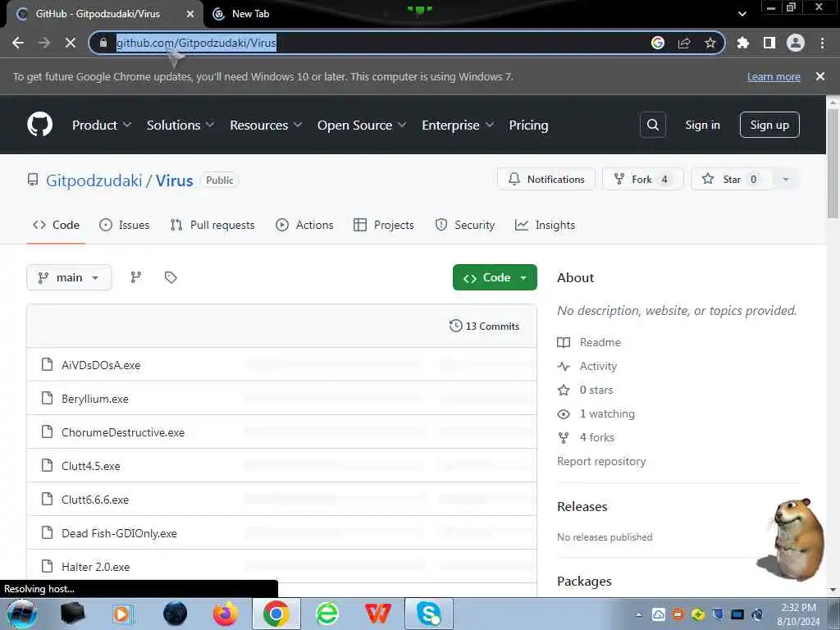This screenshot has height=630, width=840.
Task: Dismiss the Chrome update notice bar
Action: (x=819, y=76)
